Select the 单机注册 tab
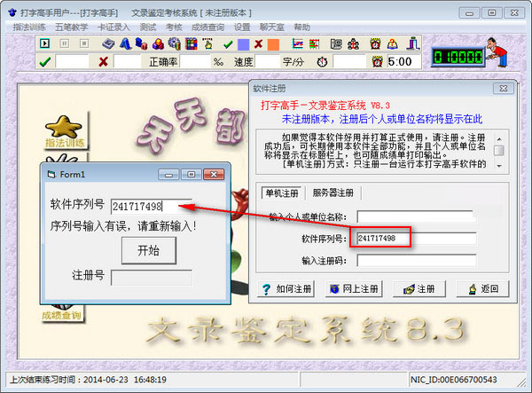Viewport: 532px width, 393px height. [283, 193]
